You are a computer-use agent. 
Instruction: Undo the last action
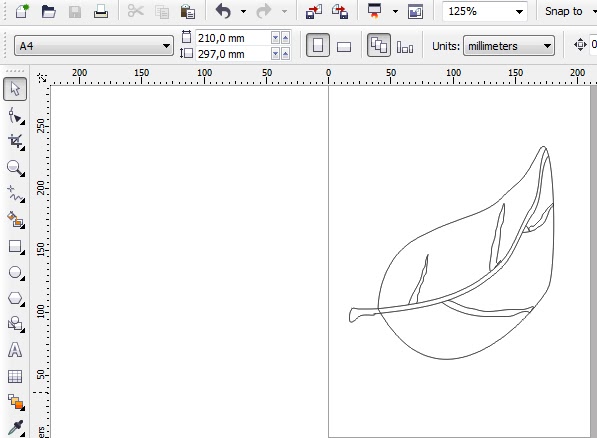pos(223,11)
